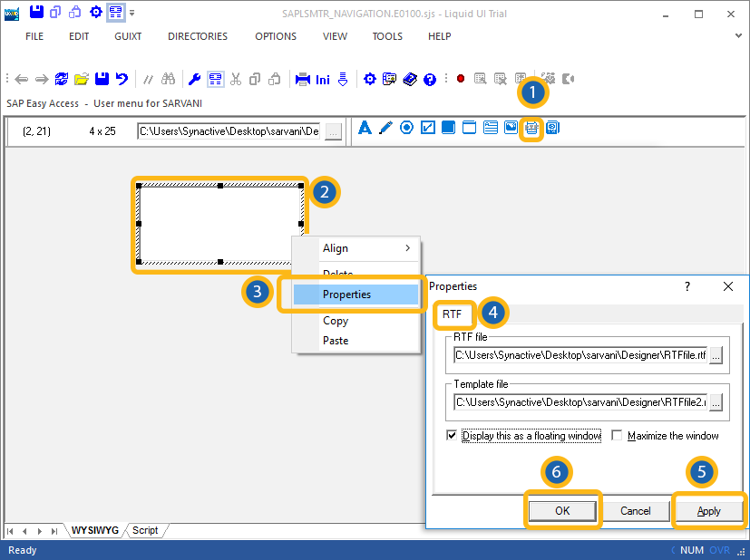
Task: Go to the first tab with the first-tab arrow
Action: pos(10,531)
